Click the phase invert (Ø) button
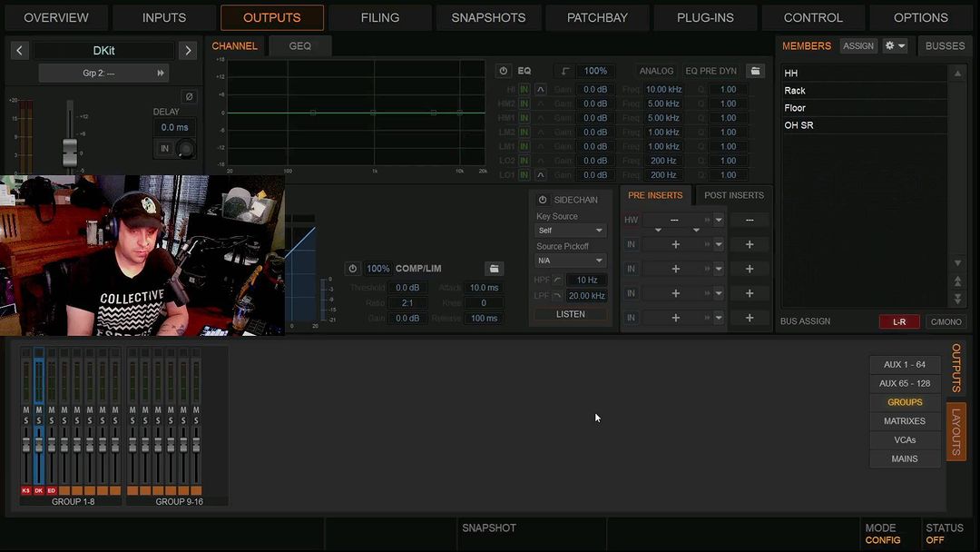980x552 pixels. (189, 97)
